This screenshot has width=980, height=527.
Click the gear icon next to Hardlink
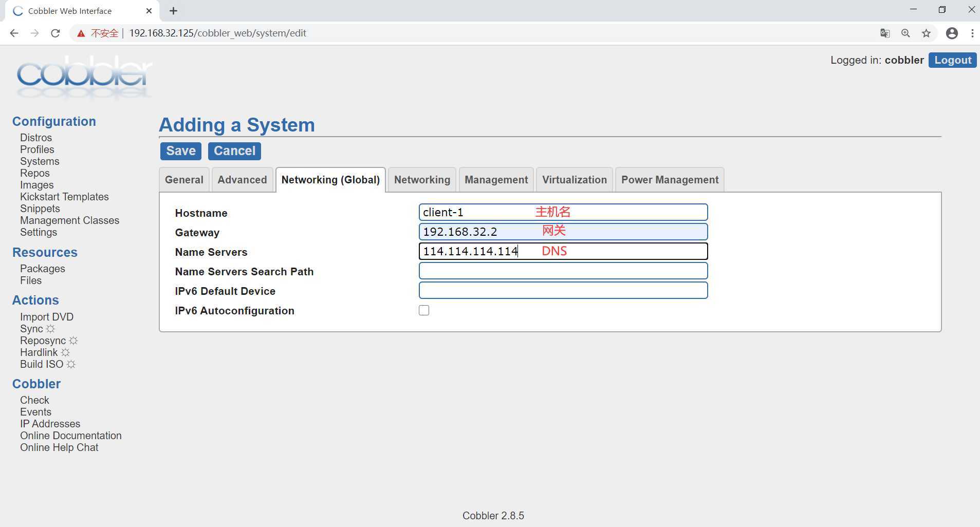coord(65,352)
